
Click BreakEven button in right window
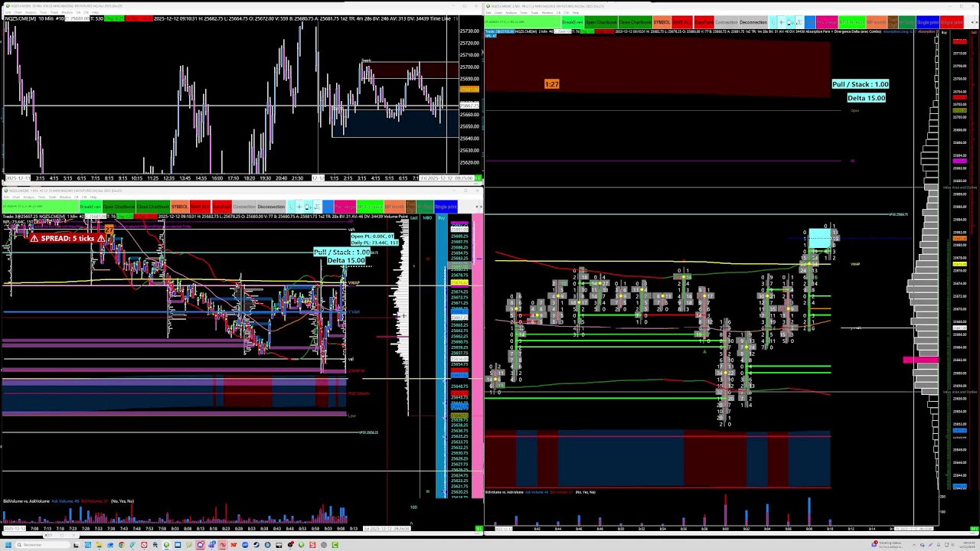click(x=572, y=22)
